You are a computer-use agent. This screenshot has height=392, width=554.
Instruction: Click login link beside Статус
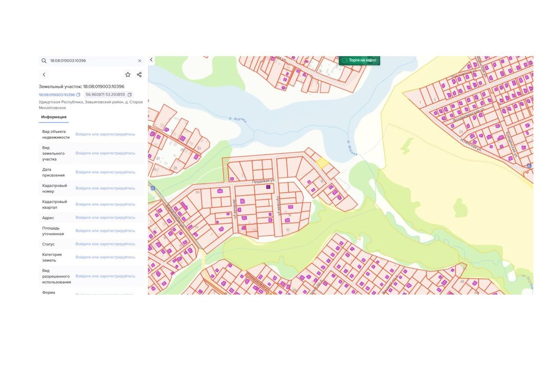click(x=105, y=244)
